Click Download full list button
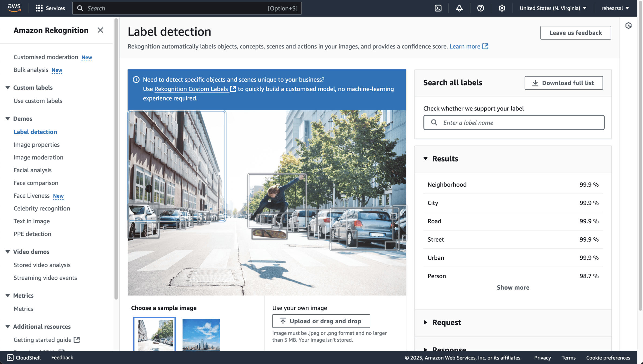The height and width of the screenshot is (364, 643). point(563,83)
